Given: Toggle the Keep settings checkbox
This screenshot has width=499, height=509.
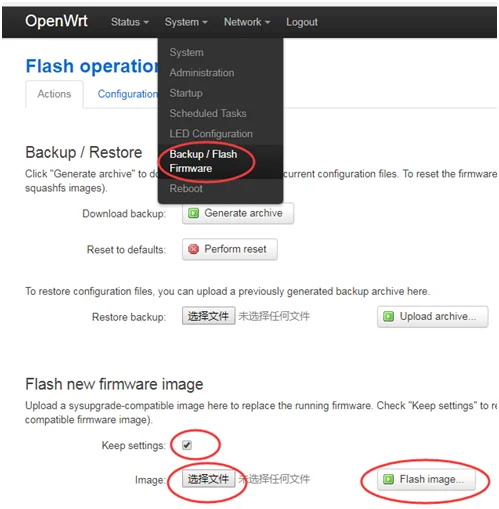Looking at the screenshot, I should point(187,445).
